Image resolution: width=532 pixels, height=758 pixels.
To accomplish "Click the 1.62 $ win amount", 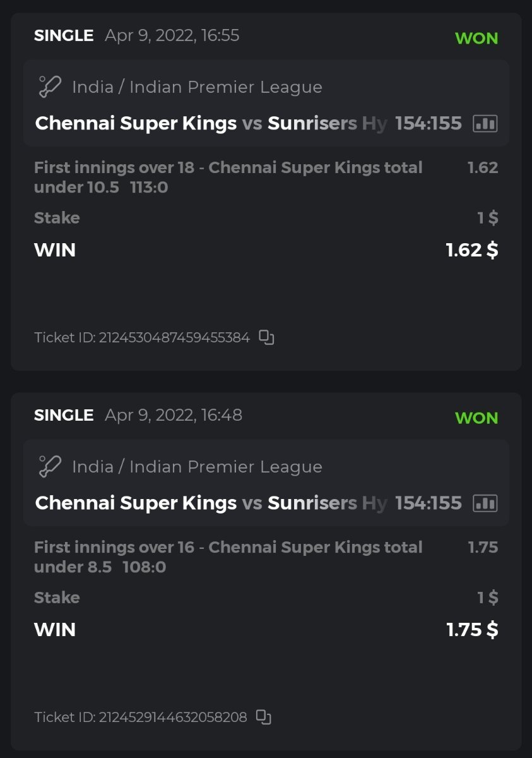I will click(471, 250).
